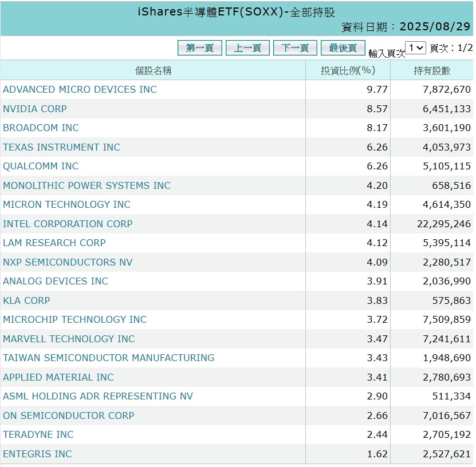Screen dimensions: 476x467
Task: Open ADVANCED MICRO DEVICES INC link
Action: click(80, 90)
